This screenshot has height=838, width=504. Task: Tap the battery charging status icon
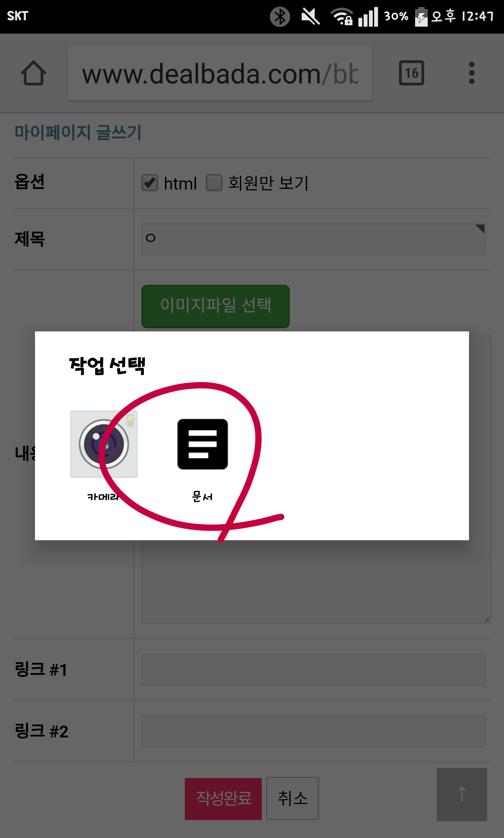point(421,16)
